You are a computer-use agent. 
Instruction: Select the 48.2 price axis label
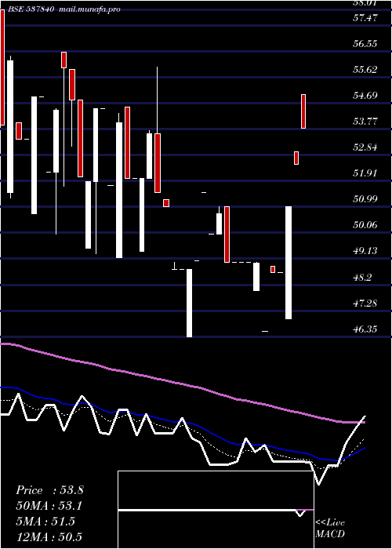pos(362,278)
